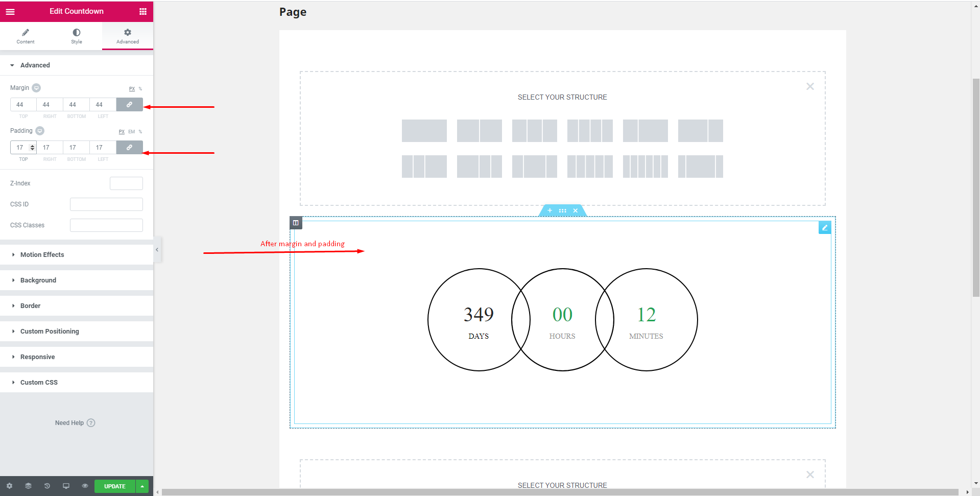Choose the six columns structure in top box
The image size is (980, 496).
tap(646, 167)
